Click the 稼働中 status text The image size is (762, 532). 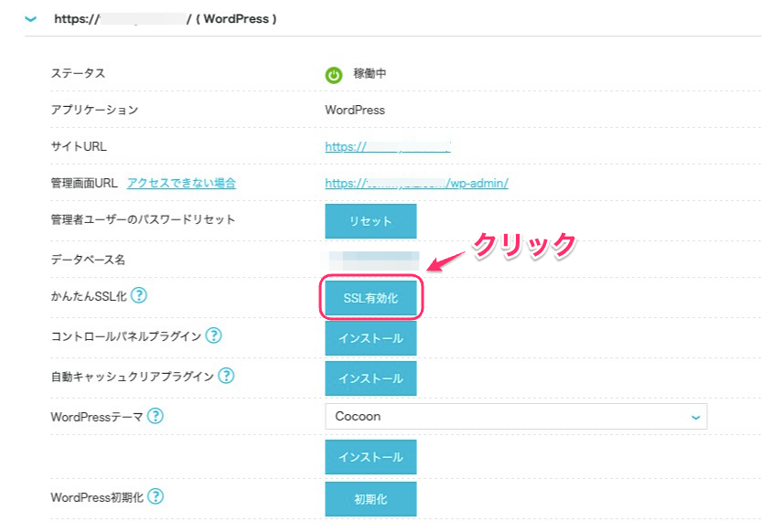tap(370, 74)
